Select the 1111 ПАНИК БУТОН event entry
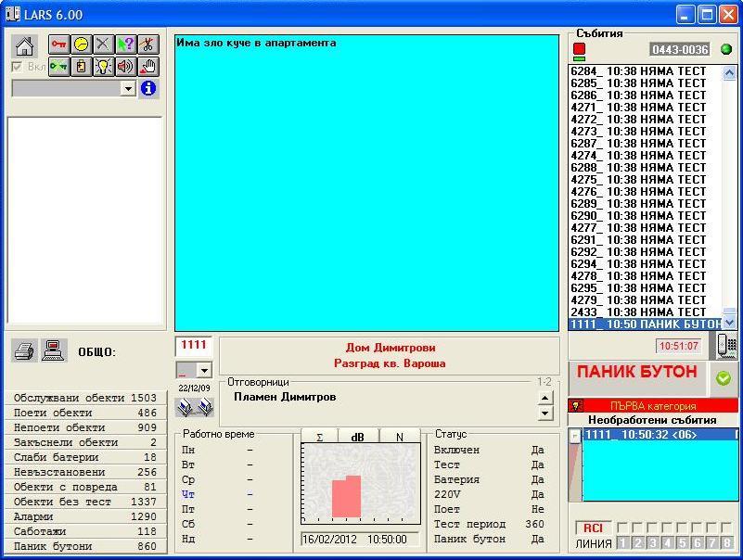Image resolution: width=743 pixels, height=560 pixels. tap(645, 325)
